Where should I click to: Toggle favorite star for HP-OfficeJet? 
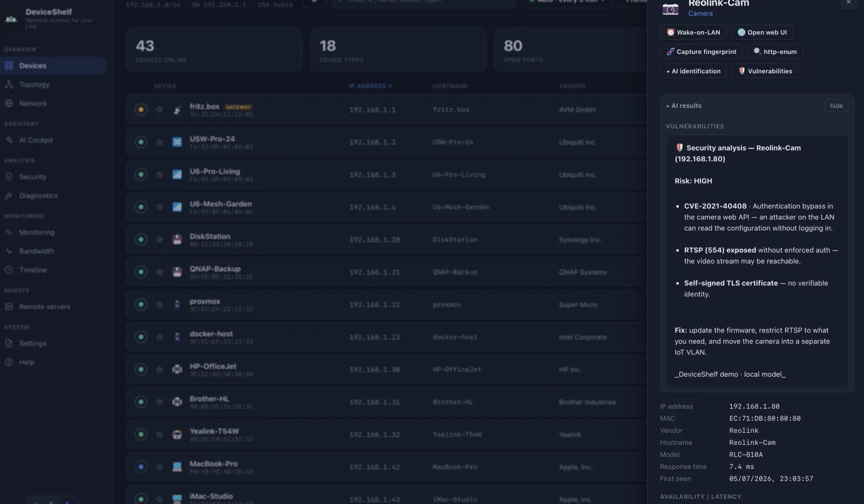pyautogui.click(x=159, y=370)
